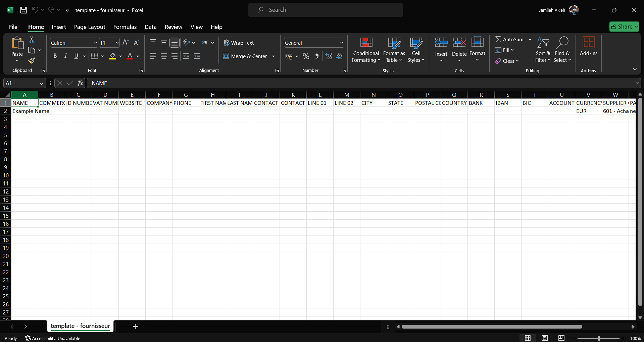Image resolution: width=644 pixels, height=342 pixels.
Task: Select the template - fournisseur sheet tab
Action: tap(80, 326)
